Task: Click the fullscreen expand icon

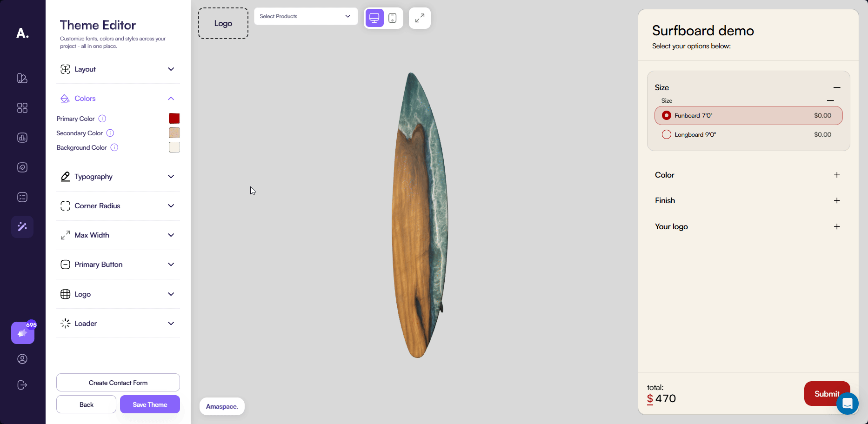Action: [420, 18]
